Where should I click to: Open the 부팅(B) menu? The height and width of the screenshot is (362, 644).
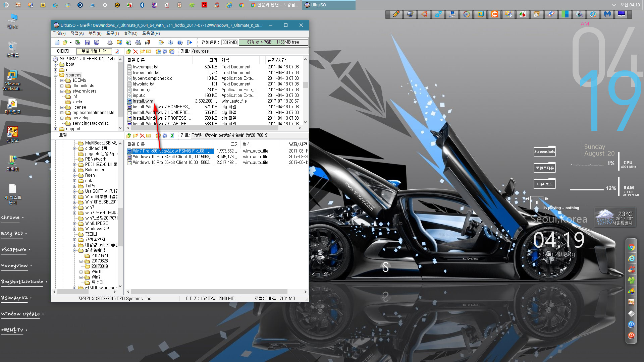click(95, 34)
